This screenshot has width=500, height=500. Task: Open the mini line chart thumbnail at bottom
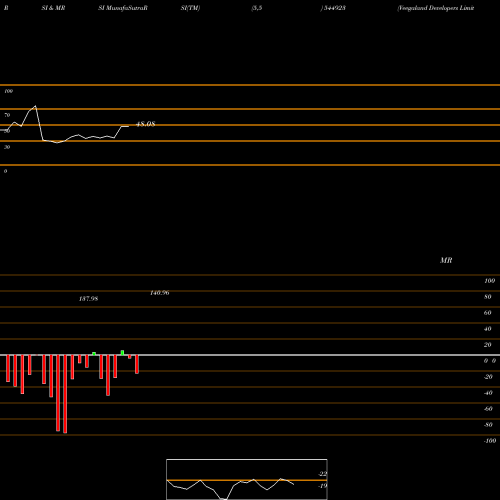click(247, 479)
